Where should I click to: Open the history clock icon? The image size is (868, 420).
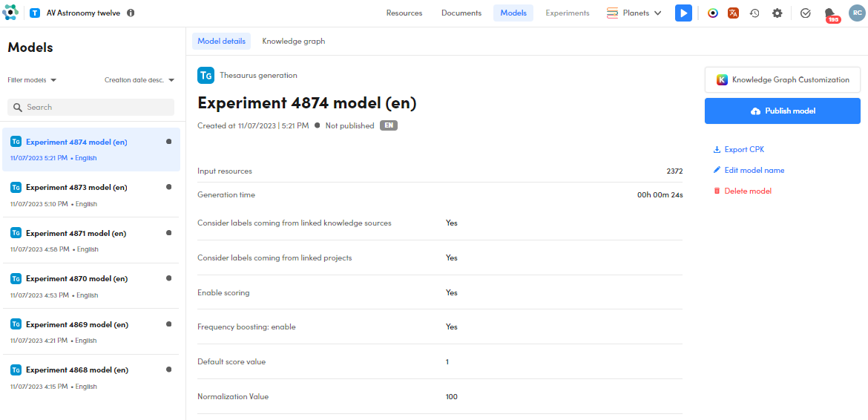(754, 13)
